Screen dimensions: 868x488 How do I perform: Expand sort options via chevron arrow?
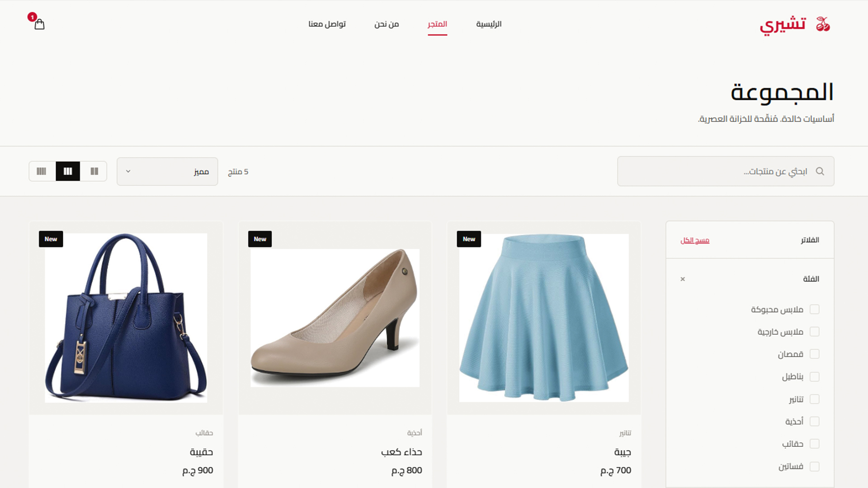point(128,171)
